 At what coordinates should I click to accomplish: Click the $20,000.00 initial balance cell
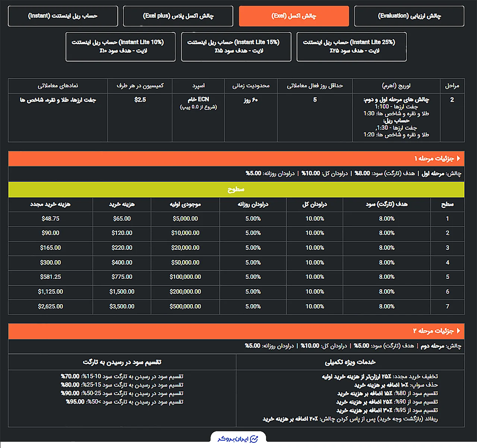pos(185,248)
